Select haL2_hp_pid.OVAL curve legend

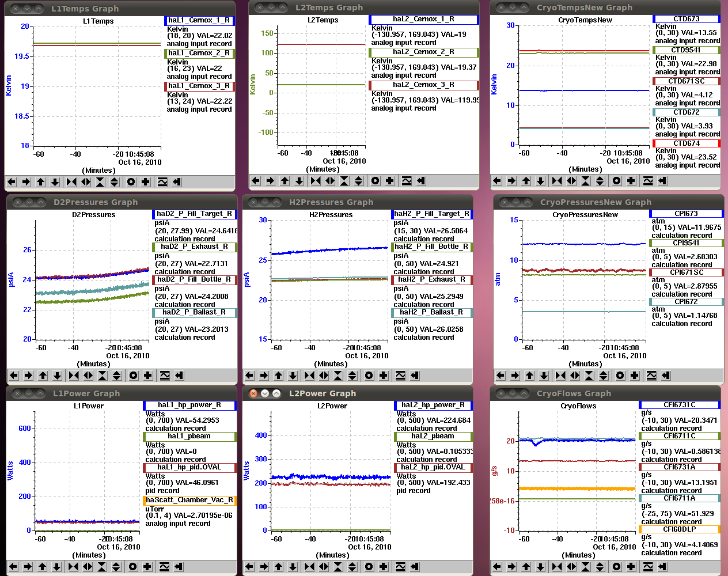click(433, 467)
